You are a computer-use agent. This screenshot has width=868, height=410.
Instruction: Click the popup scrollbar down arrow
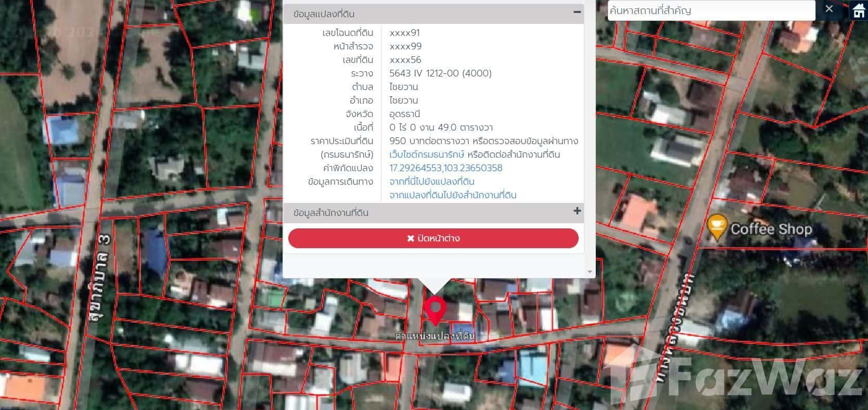pos(590,272)
